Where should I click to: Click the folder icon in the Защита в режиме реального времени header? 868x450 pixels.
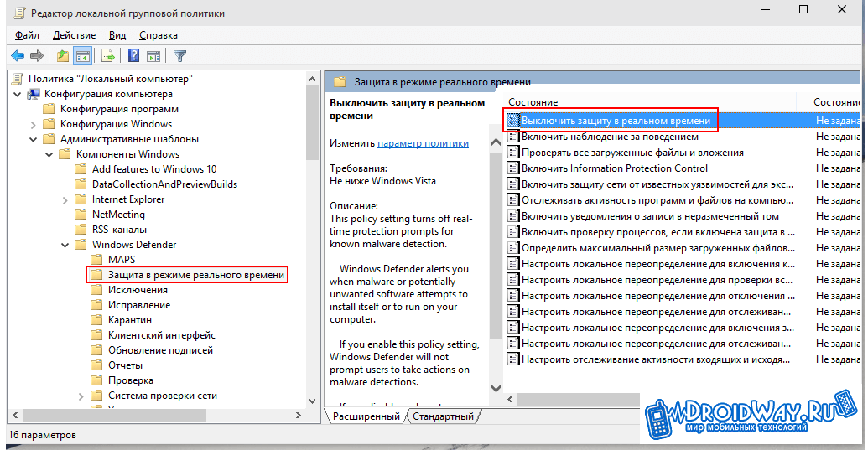(340, 82)
